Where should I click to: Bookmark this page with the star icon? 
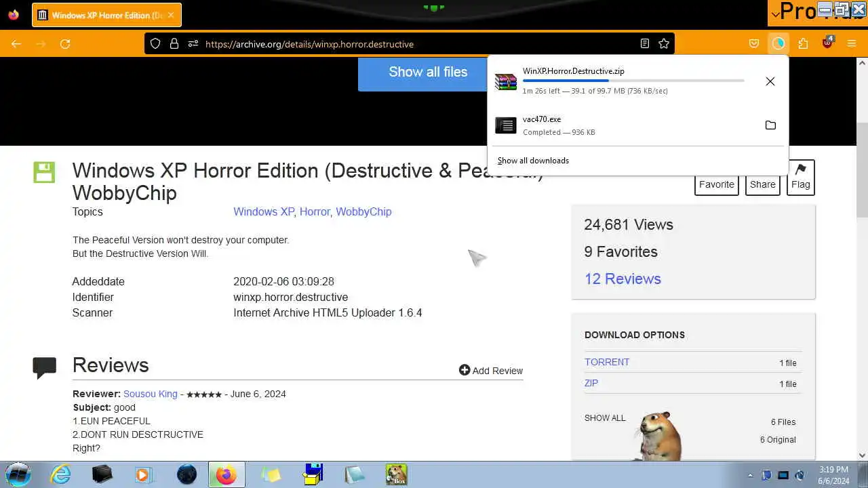pos(664,44)
